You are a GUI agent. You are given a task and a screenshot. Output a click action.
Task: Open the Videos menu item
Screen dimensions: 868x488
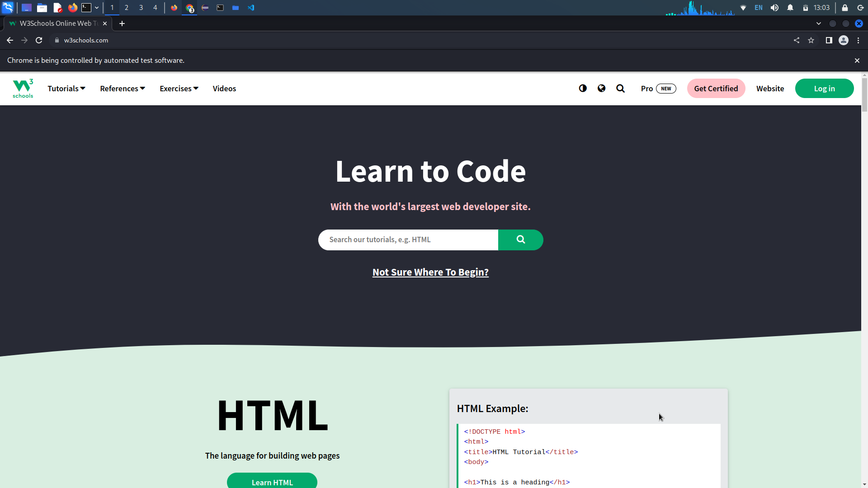tap(224, 89)
